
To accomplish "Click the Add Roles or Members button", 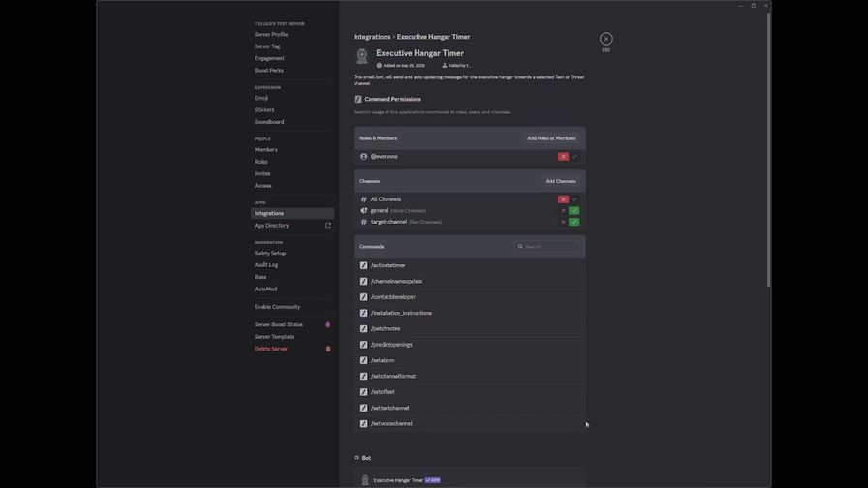I will click(551, 138).
